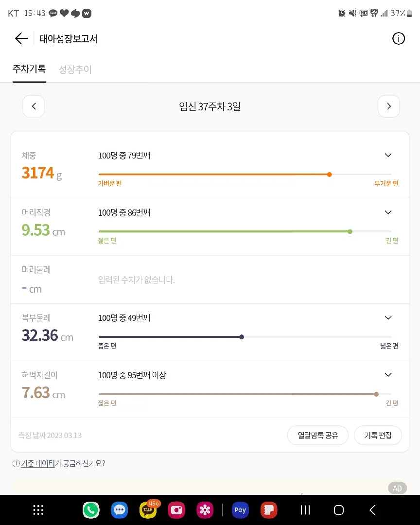Go to next pregnancy week
420x525 pixels.
[x=388, y=106]
